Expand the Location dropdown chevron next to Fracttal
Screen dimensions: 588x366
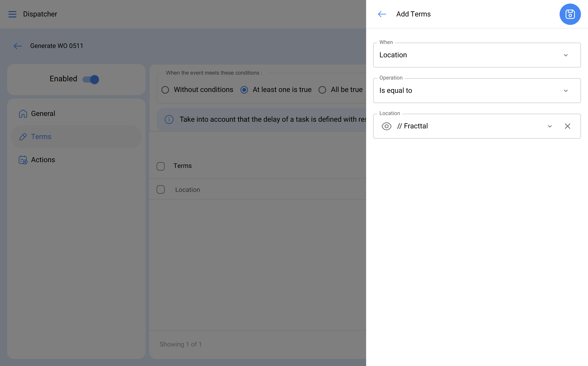[x=550, y=126]
